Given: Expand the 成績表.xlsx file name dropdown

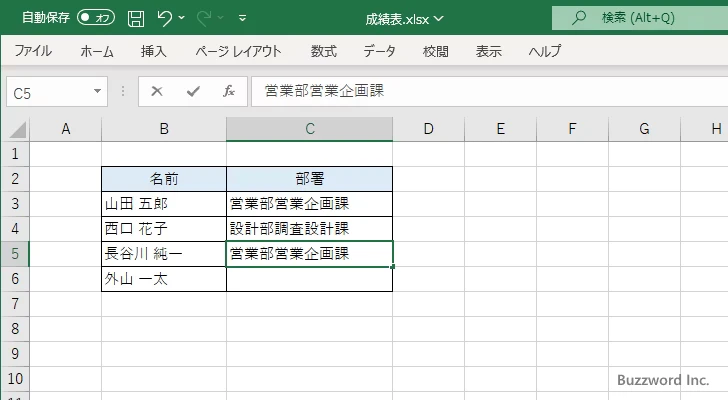Looking at the screenshot, I should [x=439, y=18].
